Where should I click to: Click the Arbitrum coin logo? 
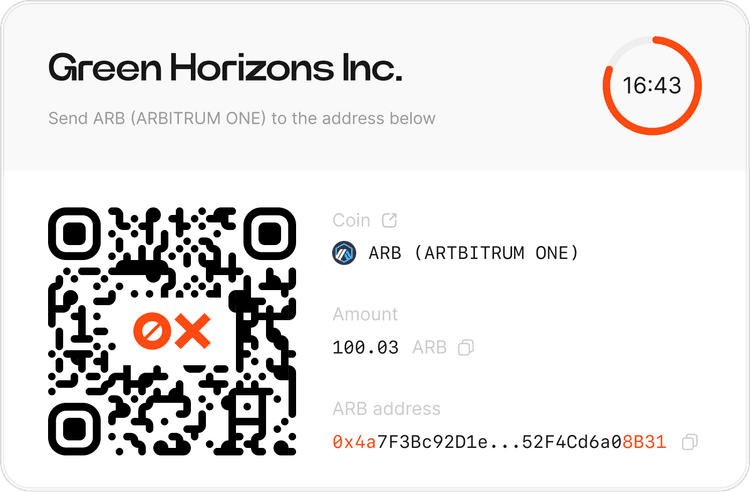344,253
